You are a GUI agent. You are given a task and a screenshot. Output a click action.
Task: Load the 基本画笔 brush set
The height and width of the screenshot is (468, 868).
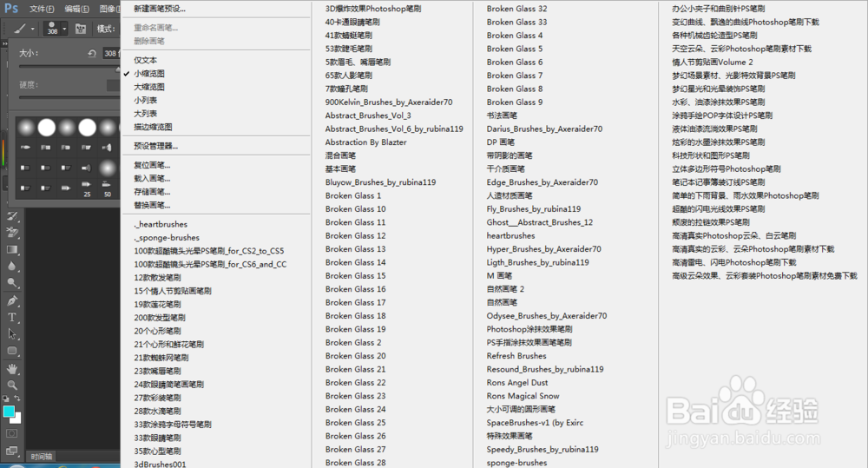pos(340,169)
